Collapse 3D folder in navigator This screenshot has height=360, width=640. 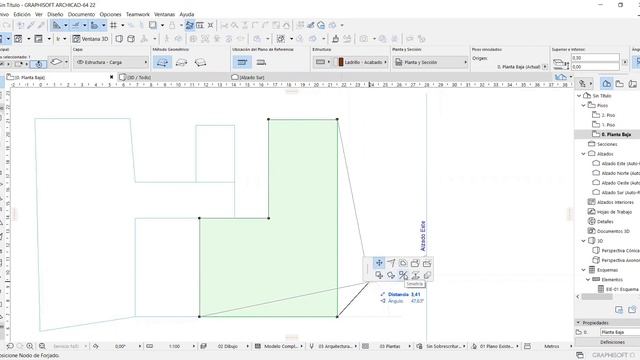click(584, 241)
